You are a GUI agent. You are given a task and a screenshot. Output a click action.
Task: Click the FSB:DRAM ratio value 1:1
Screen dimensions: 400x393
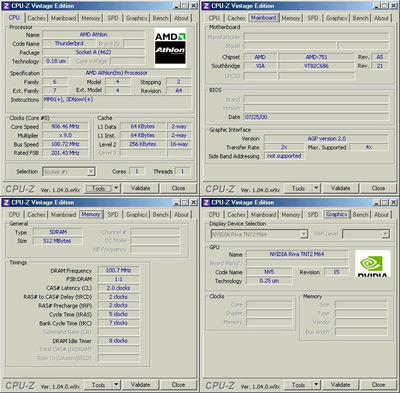click(x=118, y=279)
